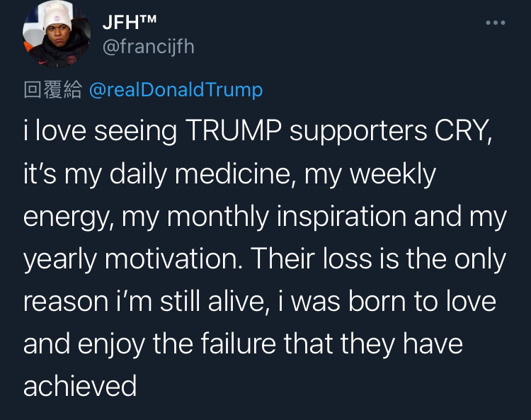The image size is (531, 420).
Task: Click the word achieved at tweet end
Action: point(80,386)
